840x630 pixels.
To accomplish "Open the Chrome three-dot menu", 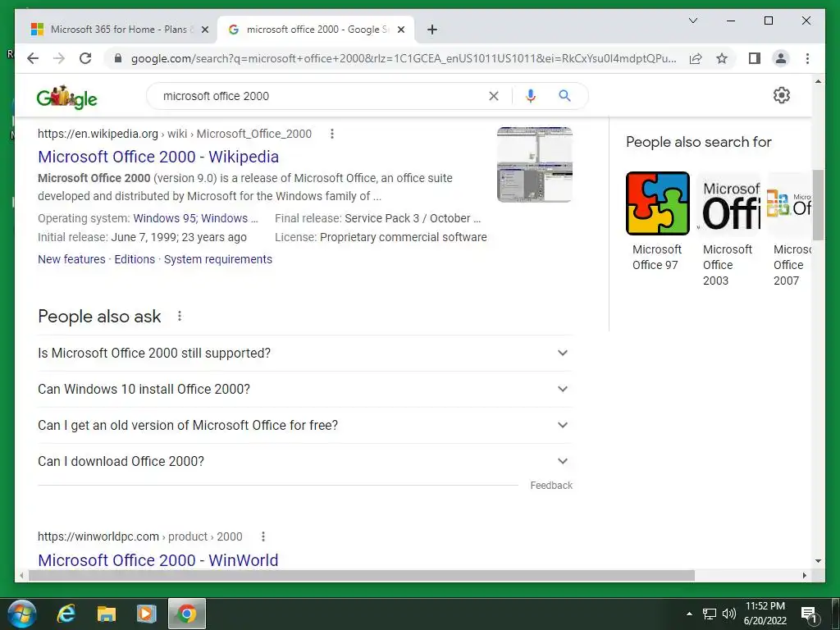I will (807, 58).
